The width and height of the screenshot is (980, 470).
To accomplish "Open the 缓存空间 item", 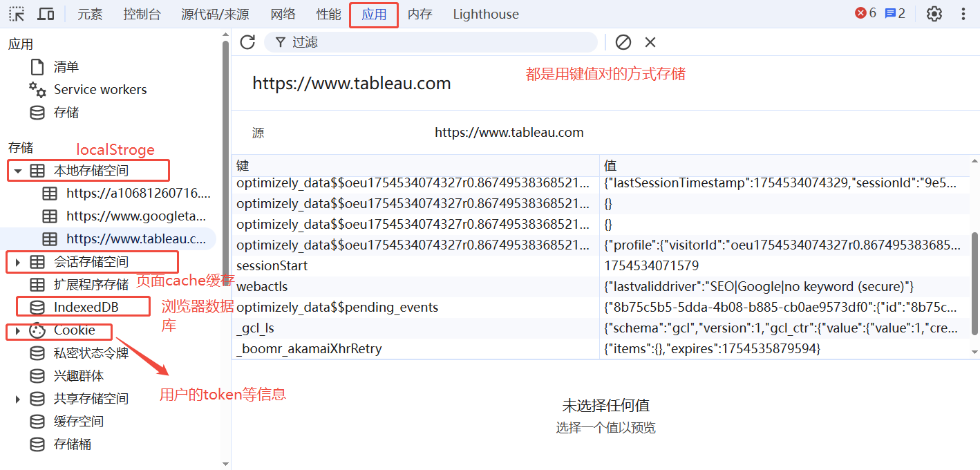I will point(79,422).
